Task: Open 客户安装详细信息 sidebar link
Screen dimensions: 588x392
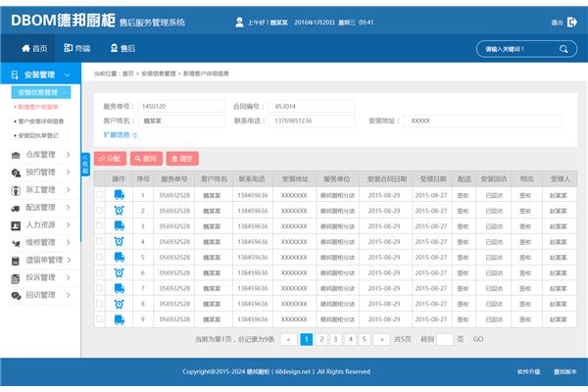Action: click(40, 122)
